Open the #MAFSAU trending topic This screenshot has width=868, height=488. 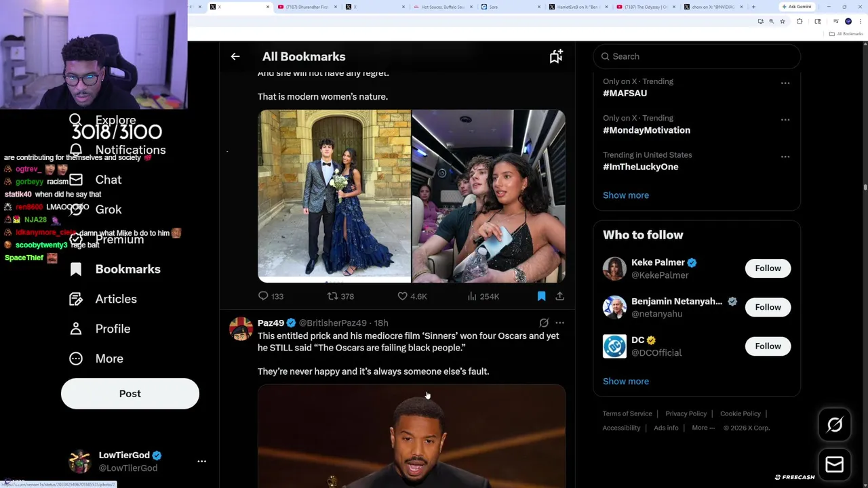pyautogui.click(x=625, y=94)
